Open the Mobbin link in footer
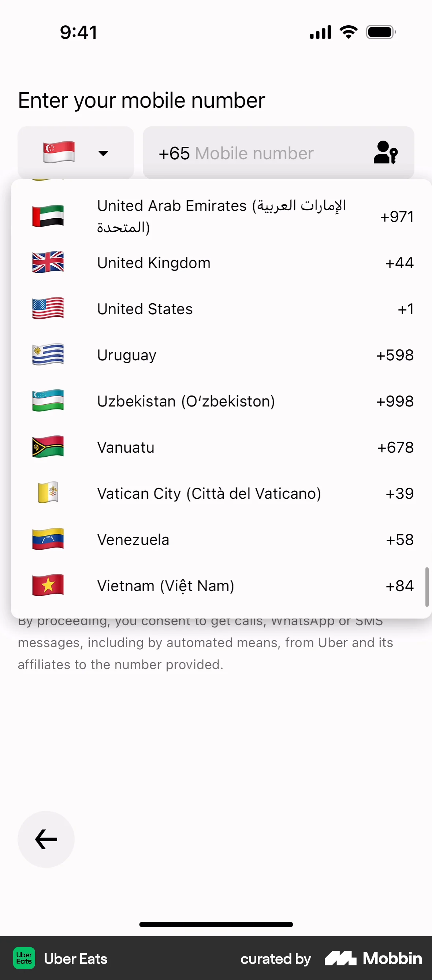 [x=373, y=958]
